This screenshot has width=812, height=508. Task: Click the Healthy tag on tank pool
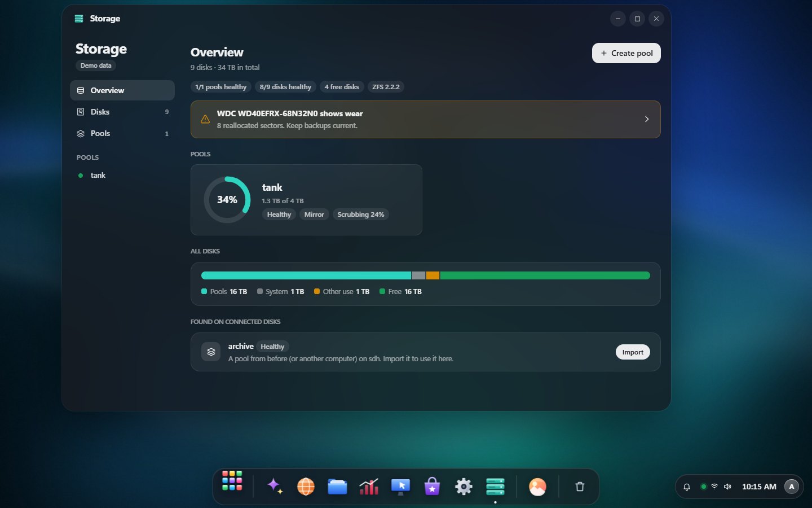click(x=279, y=214)
